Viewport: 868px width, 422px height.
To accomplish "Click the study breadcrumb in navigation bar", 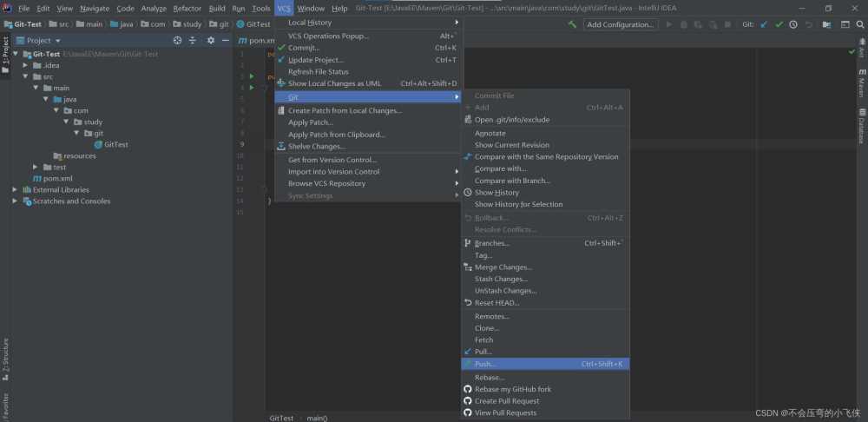I will [187, 24].
